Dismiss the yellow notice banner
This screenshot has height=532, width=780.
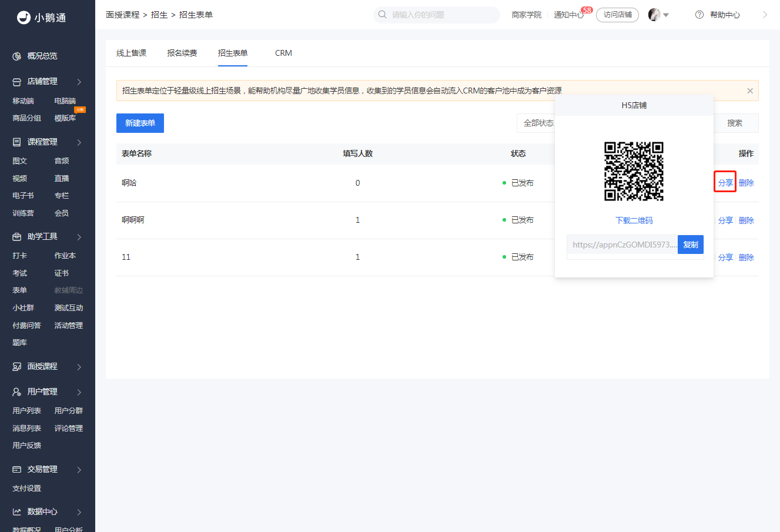click(750, 91)
